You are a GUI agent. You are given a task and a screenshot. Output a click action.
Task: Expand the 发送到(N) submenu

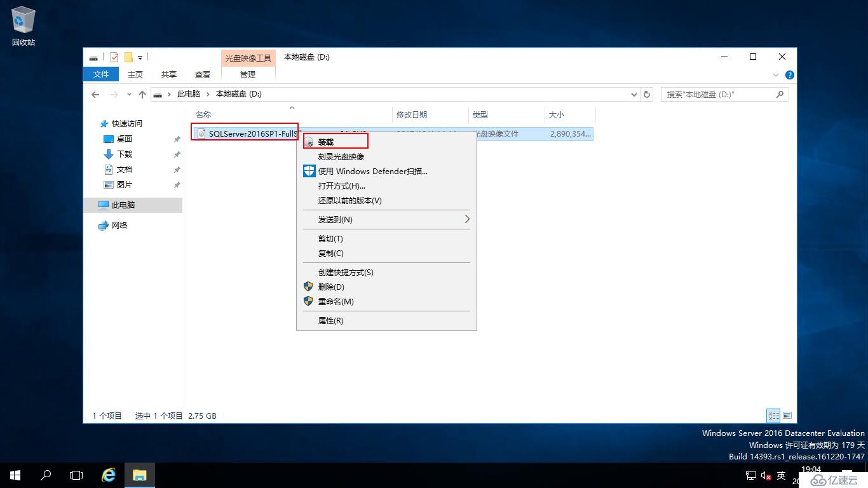(x=386, y=220)
